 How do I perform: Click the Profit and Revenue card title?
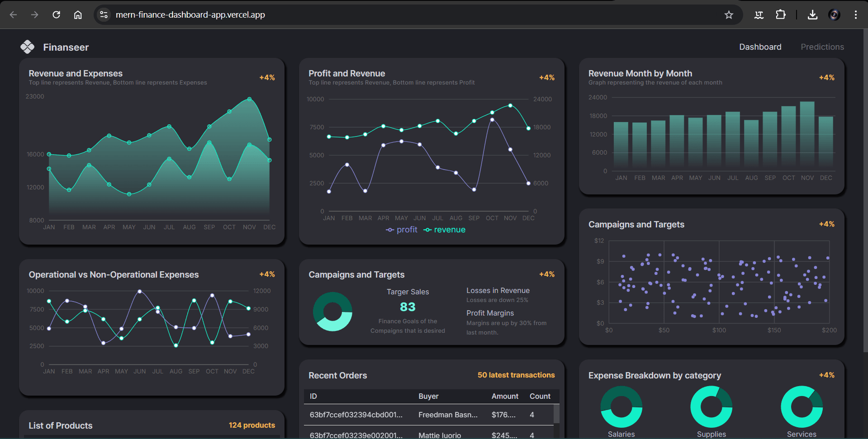(347, 73)
